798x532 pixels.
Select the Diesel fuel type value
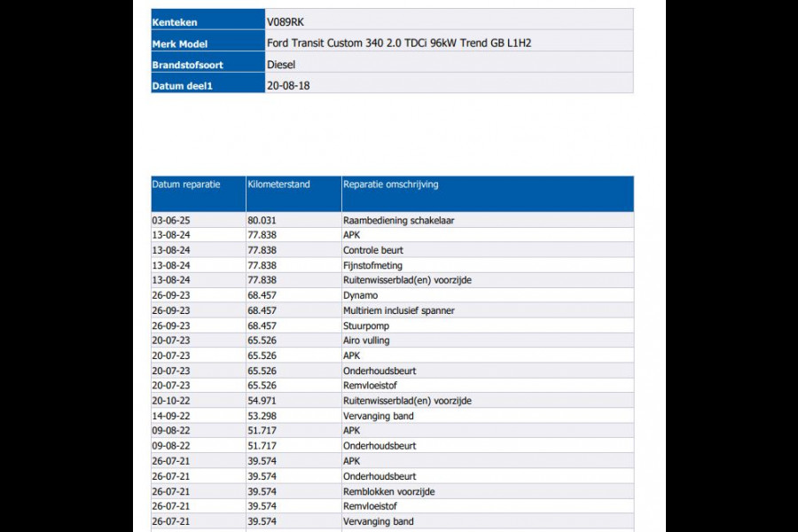pos(281,65)
